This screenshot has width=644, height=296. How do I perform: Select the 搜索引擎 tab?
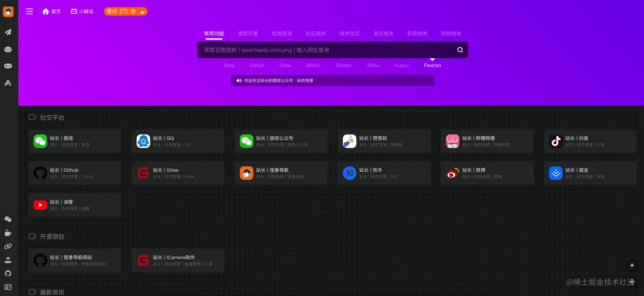click(x=248, y=34)
